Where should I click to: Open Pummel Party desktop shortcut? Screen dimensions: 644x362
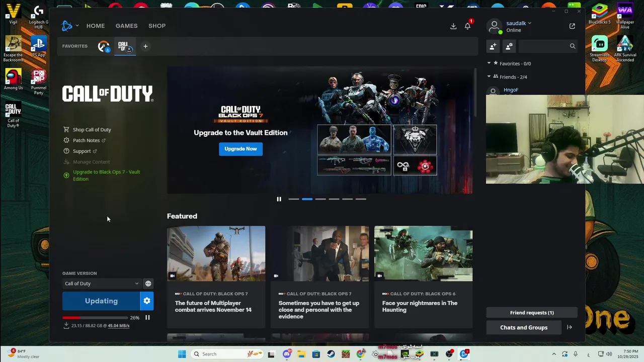pyautogui.click(x=38, y=82)
